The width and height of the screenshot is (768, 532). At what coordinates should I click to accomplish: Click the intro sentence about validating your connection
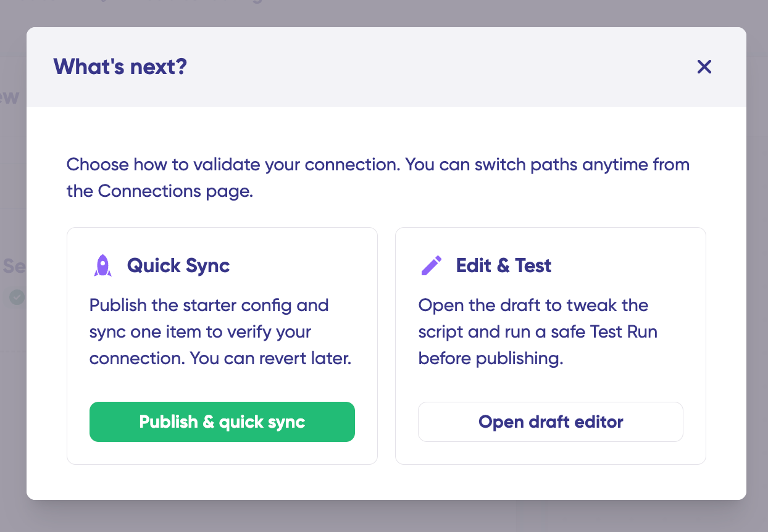pos(378,178)
